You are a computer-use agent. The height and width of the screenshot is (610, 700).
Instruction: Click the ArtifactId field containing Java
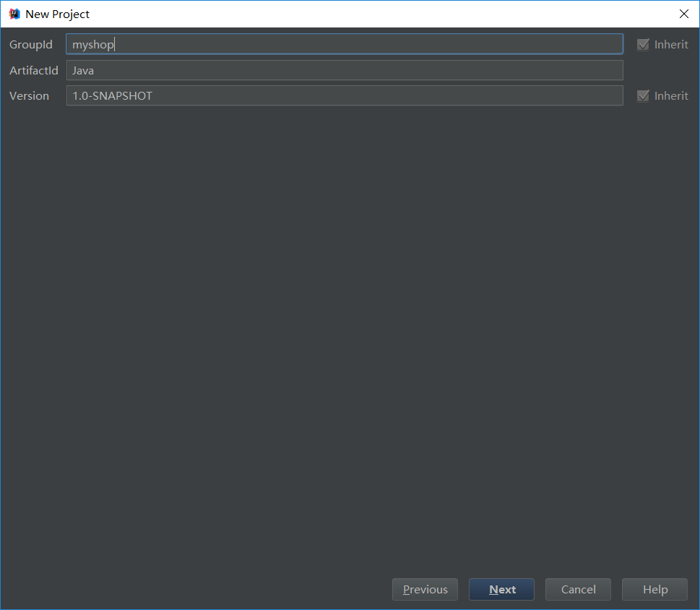pyautogui.click(x=344, y=70)
